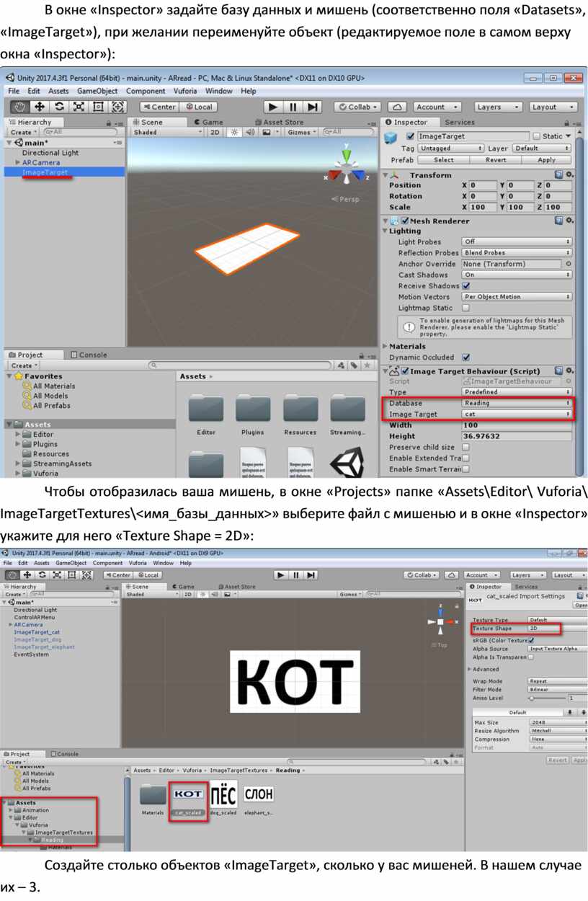Open the Database dropdown showing Reading
Viewport: 588px width, 901px height.
coord(517,404)
